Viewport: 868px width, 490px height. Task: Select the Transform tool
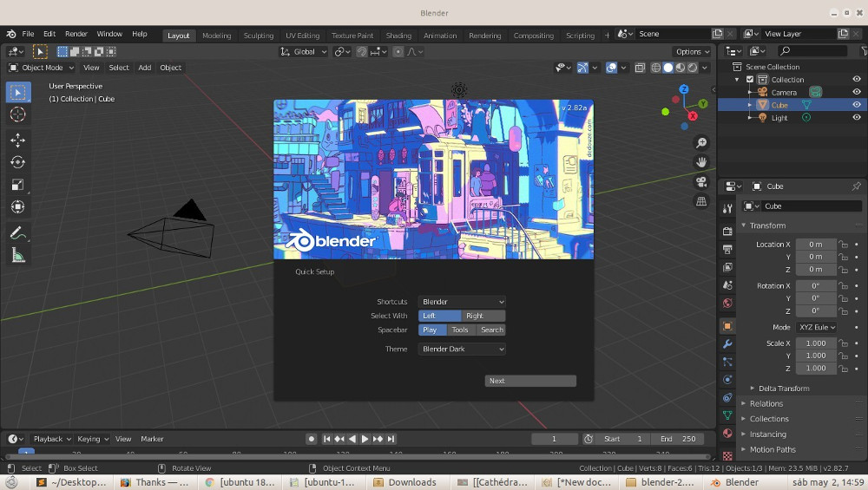[x=17, y=206]
